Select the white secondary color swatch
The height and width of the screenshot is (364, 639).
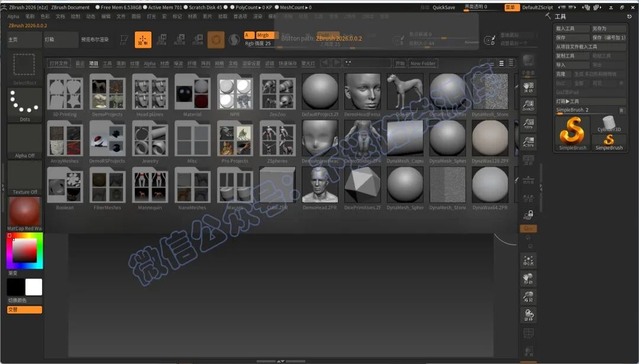[x=33, y=287]
